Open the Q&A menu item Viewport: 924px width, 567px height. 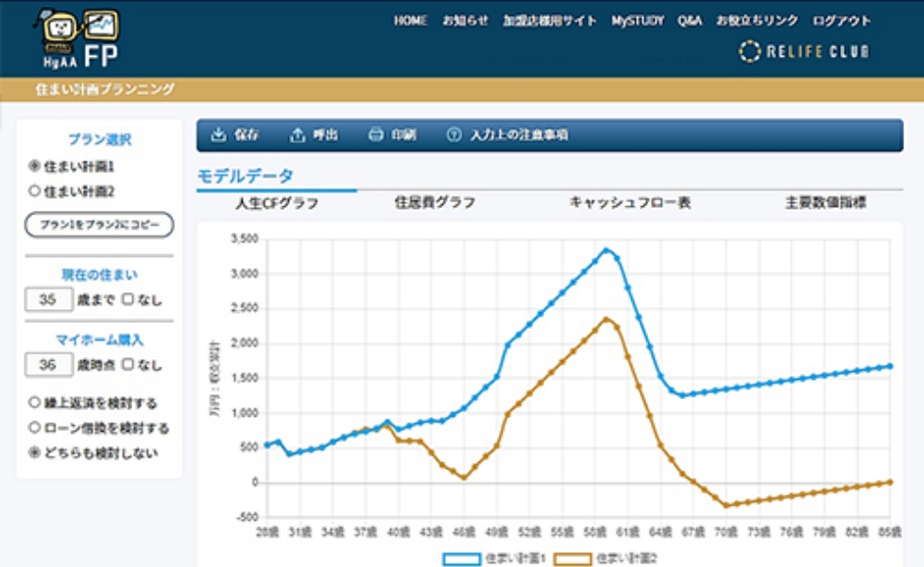click(690, 21)
